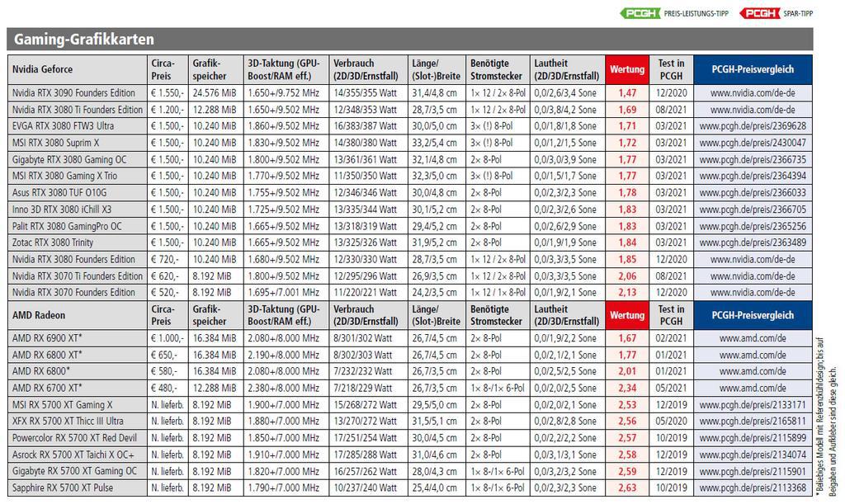The width and height of the screenshot is (845, 504).
Task: Select EVGA RTX 3080 FTW3 Ultra cell
Action: [78, 126]
